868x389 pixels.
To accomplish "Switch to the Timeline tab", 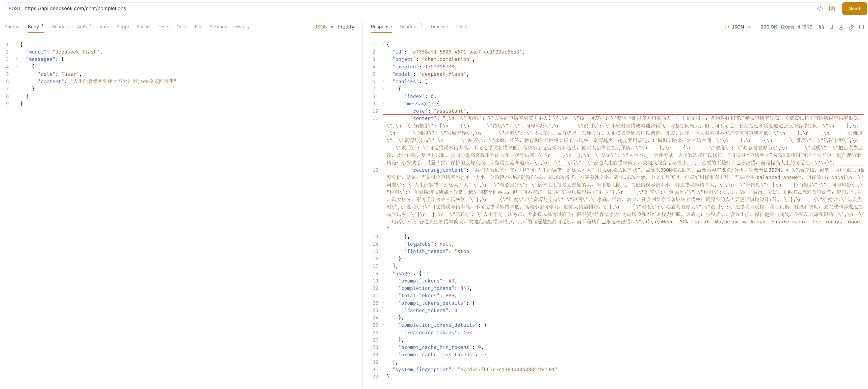I will (439, 27).
